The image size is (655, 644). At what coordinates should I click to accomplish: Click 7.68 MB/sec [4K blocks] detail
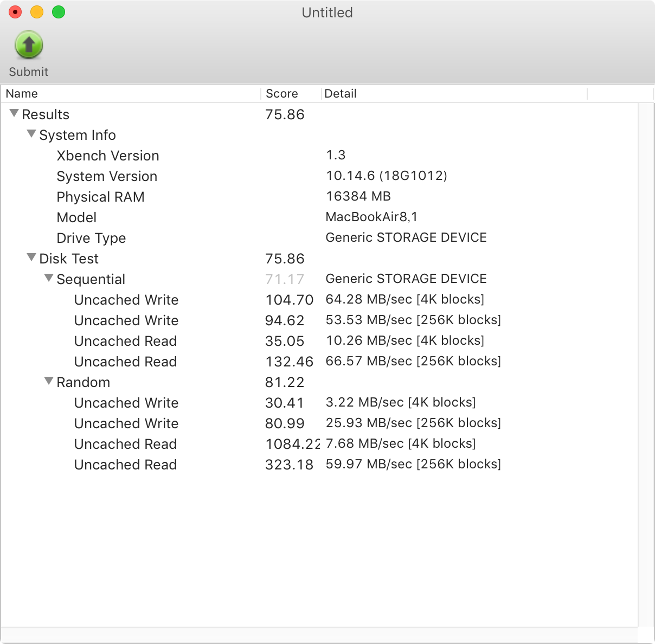401,443
